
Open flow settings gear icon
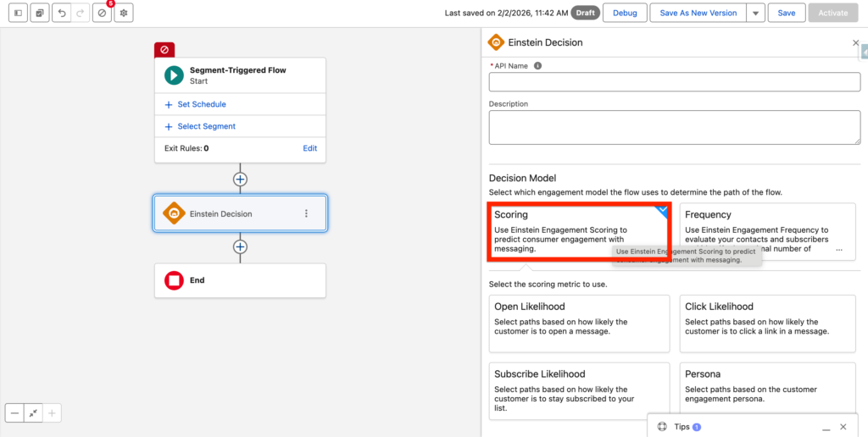(x=124, y=14)
